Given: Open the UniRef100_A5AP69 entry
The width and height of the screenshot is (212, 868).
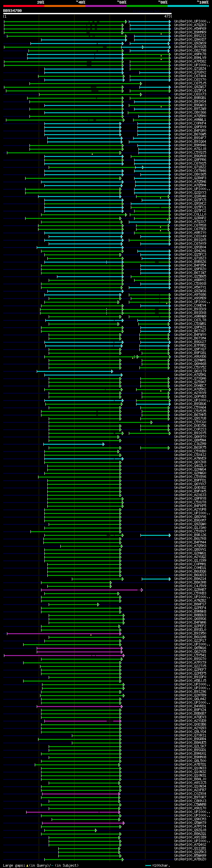Looking at the screenshot, I should pyautogui.click(x=190, y=28).
